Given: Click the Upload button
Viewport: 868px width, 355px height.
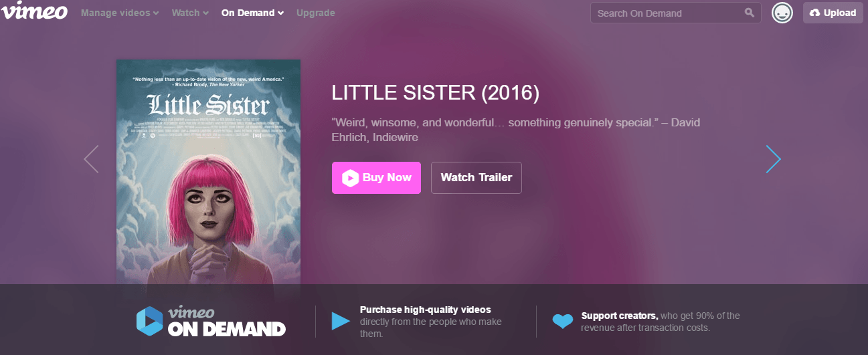Looking at the screenshot, I should coord(833,13).
